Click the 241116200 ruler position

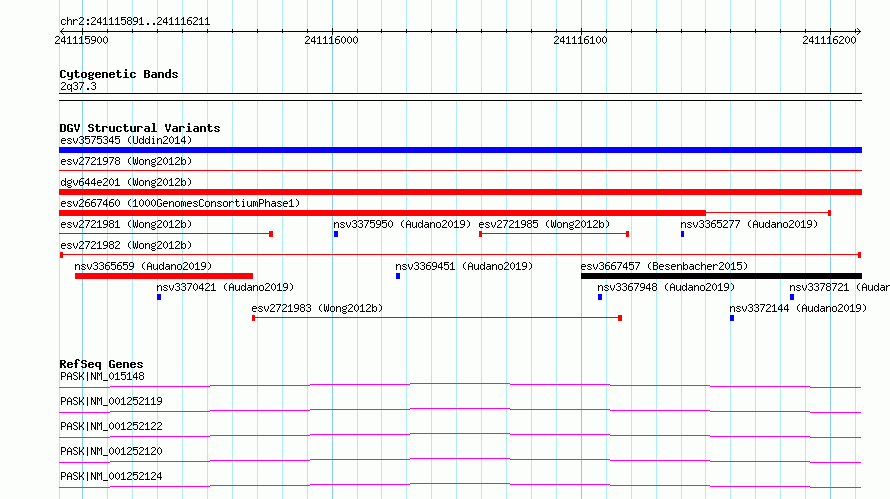coord(829,40)
